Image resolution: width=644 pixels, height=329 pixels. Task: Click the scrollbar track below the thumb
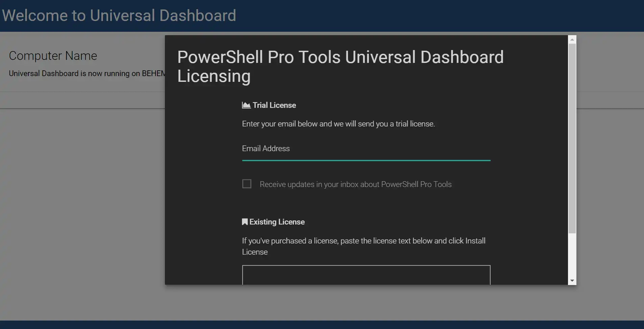pos(572,255)
